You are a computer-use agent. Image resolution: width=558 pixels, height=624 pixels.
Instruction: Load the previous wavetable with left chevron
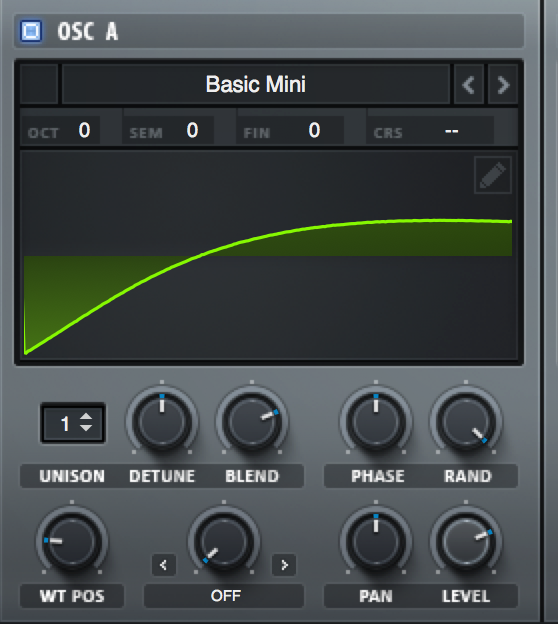click(x=468, y=85)
